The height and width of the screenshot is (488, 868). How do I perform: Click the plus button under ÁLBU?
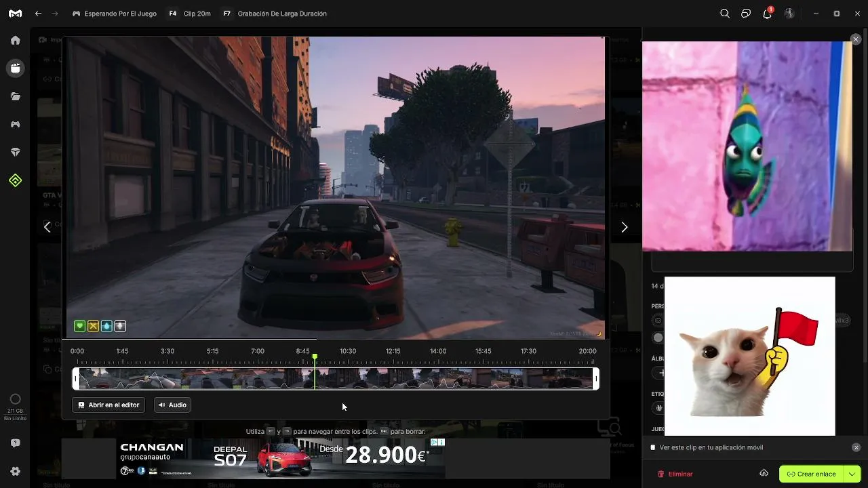pos(658,373)
